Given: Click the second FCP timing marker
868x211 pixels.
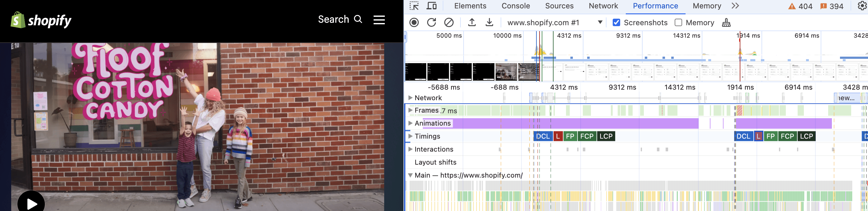Looking at the screenshot, I should click(787, 136).
